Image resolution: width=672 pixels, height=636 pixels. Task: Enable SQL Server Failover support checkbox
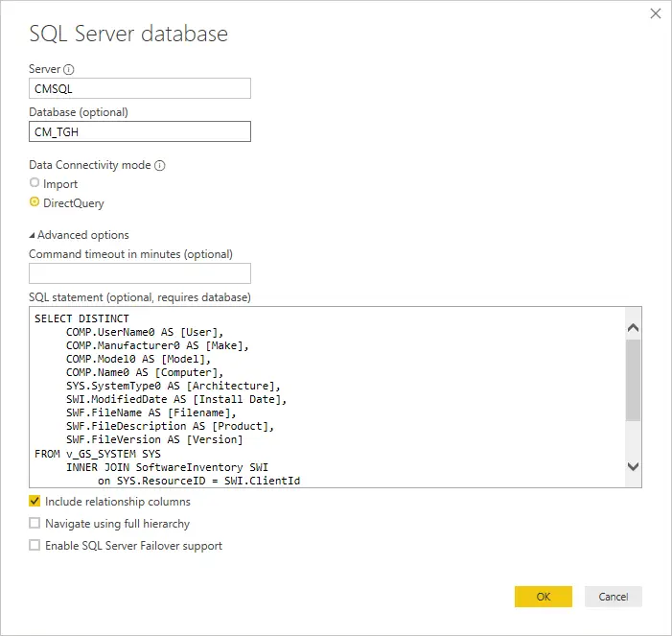[35, 545]
